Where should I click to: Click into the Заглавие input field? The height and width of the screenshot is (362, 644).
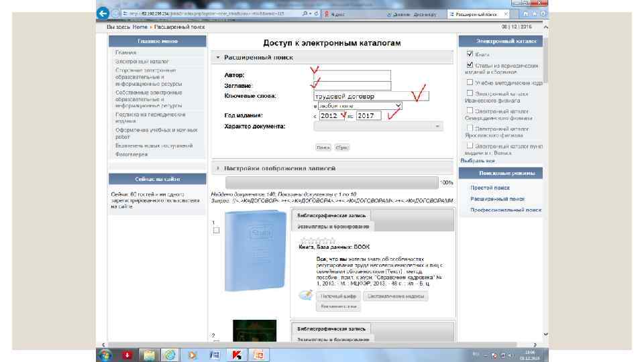352,85
